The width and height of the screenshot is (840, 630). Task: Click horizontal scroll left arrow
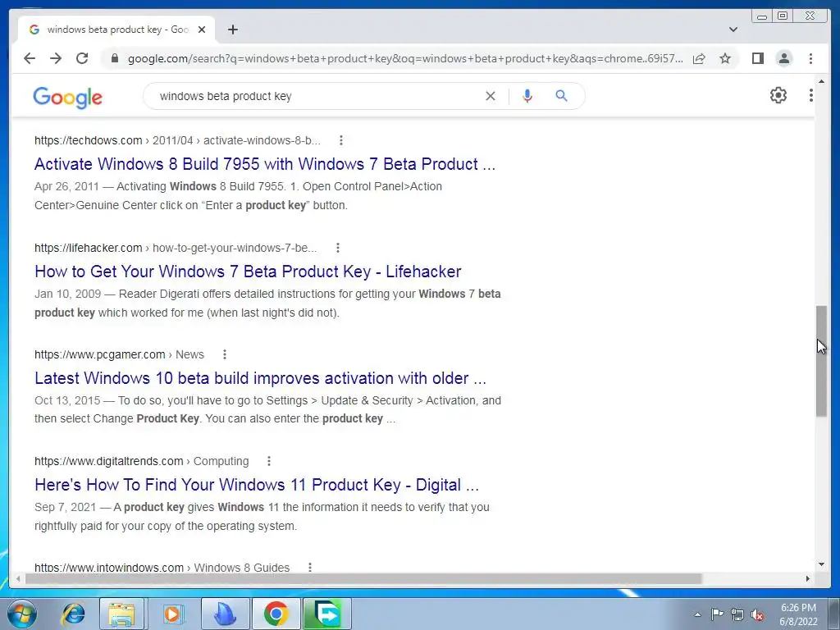18,578
